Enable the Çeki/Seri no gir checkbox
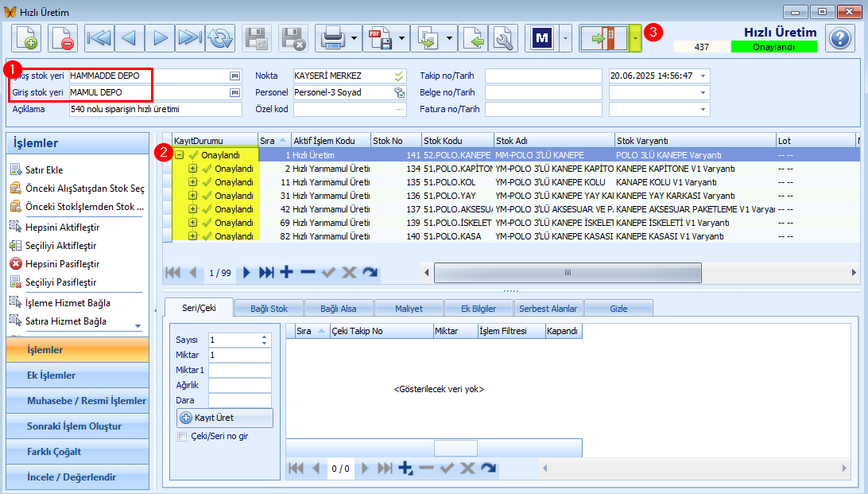 (181, 437)
